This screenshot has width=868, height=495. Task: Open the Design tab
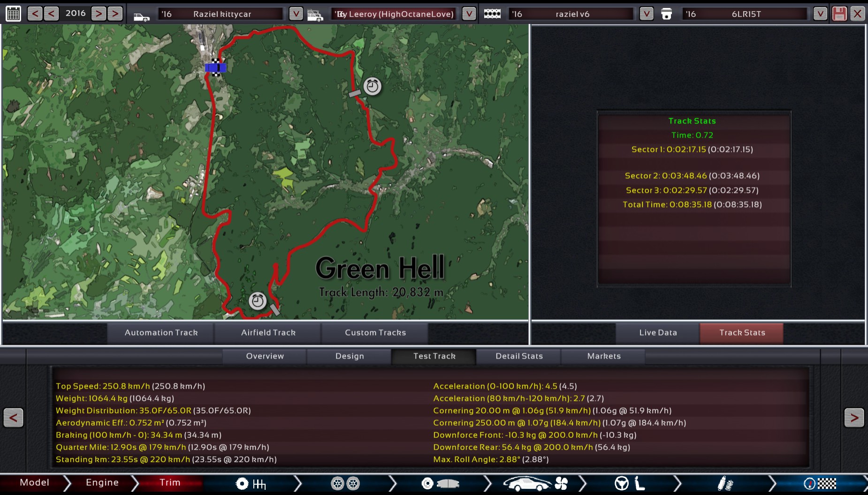(x=350, y=356)
